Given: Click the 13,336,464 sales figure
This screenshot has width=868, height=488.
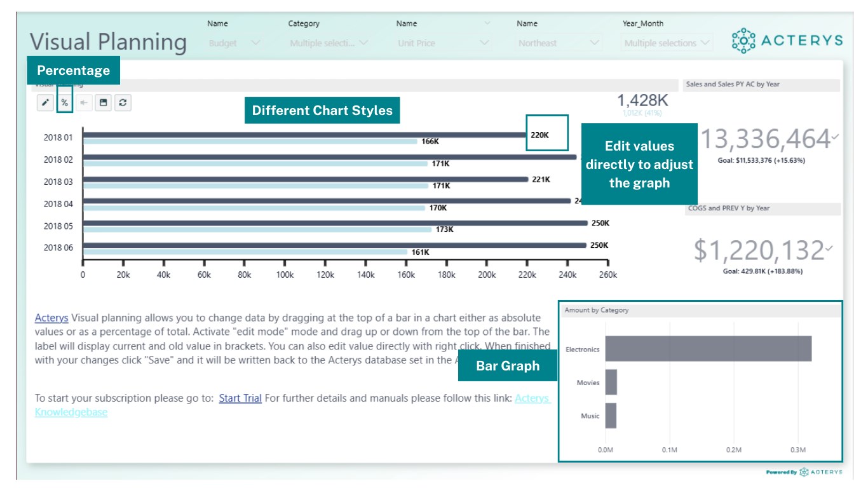Looking at the screenshot, I should tap(765, 138).
